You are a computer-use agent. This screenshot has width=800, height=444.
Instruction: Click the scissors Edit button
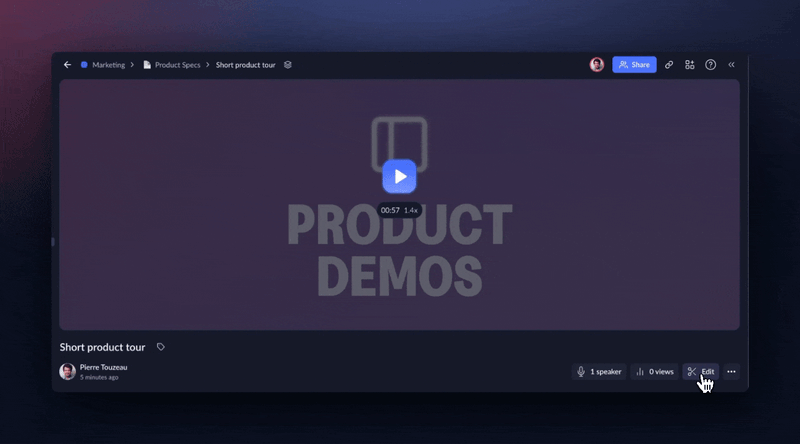click(701, 372)
